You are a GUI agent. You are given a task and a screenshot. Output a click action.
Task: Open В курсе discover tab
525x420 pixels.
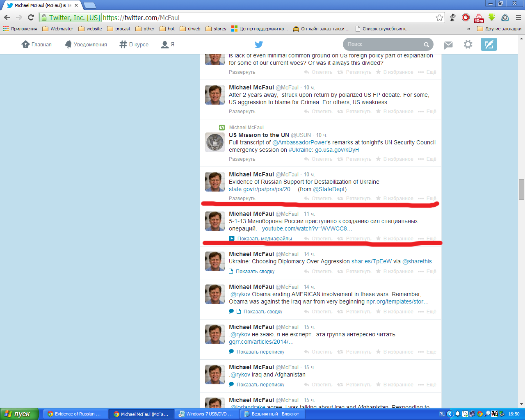(134, 44)
